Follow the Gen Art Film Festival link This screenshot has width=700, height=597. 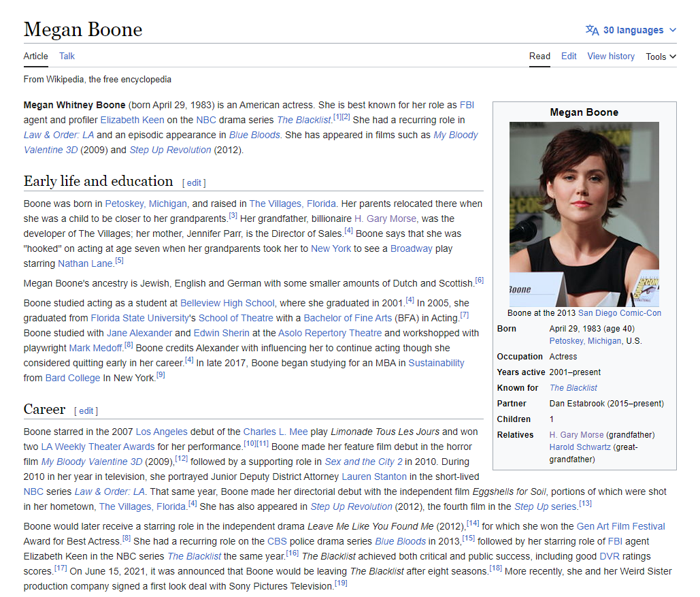click(620, 526)
